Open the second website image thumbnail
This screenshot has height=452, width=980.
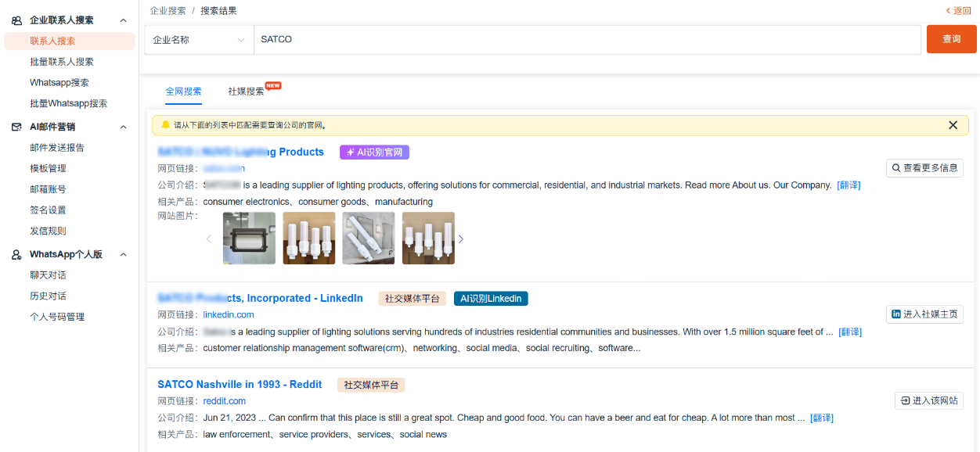(x=309, y=239)
